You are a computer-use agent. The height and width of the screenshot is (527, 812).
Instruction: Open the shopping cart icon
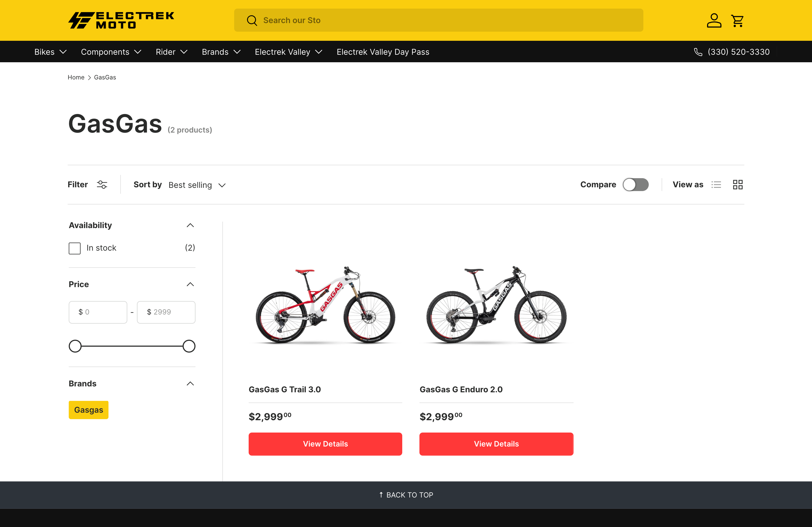click(738, 21)
